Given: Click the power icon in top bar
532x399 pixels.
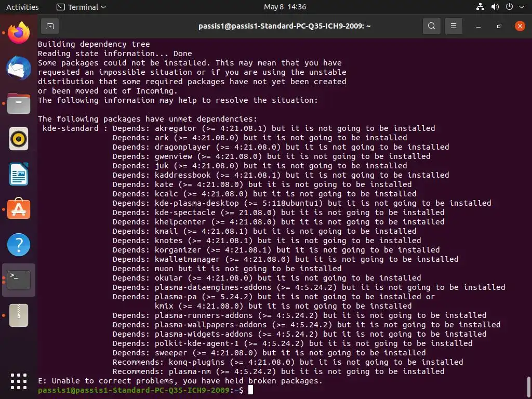Looking at the screenshot, I should [x=509, y=7].
